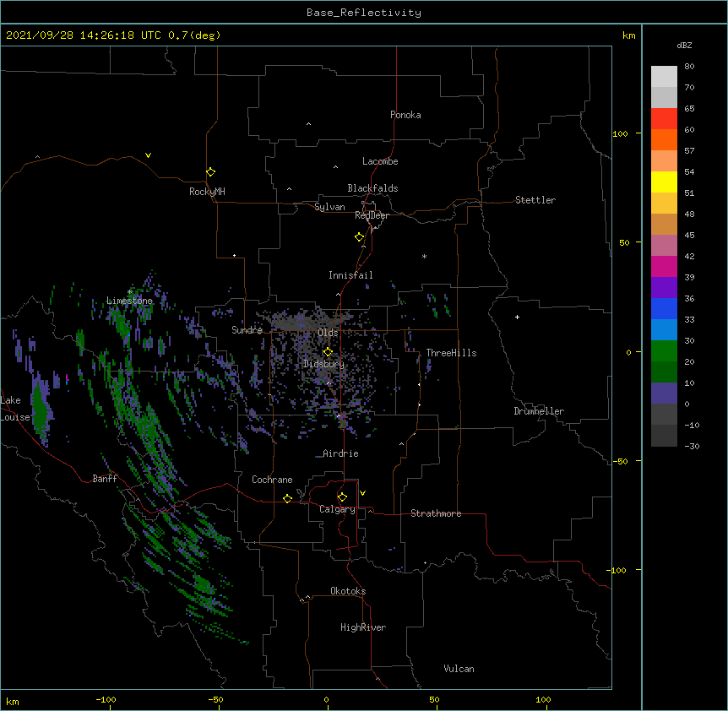Click the Stettler city label
Viewport: 728px width, 711px height.
pos(535,200)
